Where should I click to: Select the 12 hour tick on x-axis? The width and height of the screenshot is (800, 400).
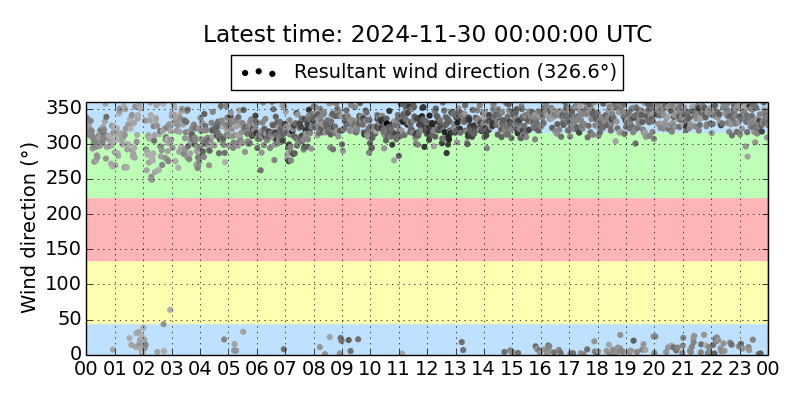click(x=427, y=368)
